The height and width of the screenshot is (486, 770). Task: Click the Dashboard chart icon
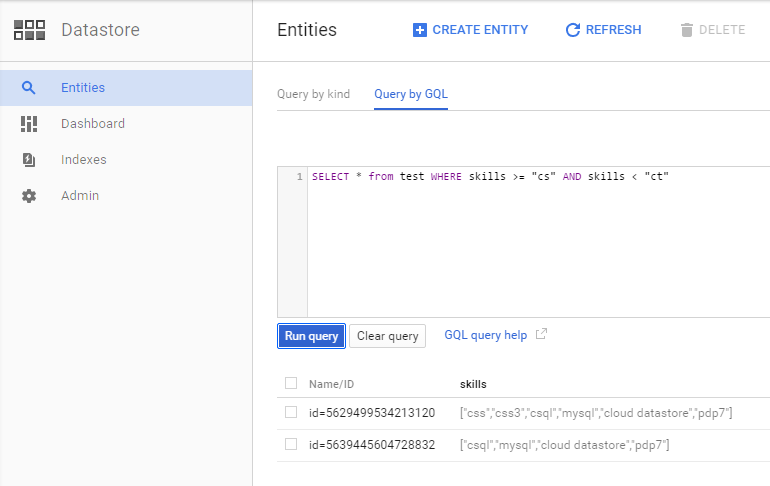[29, 124]
